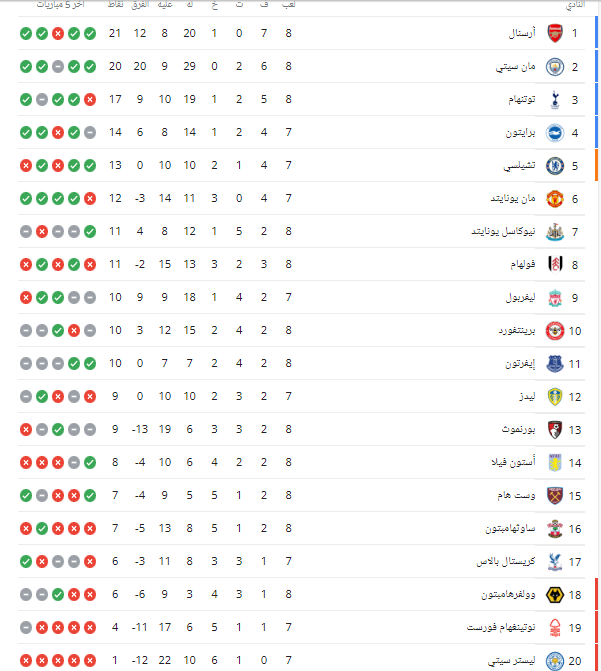601x671 pixels.
Task: Click the Arsenal club crest
Action: click(x=555, y=34)
